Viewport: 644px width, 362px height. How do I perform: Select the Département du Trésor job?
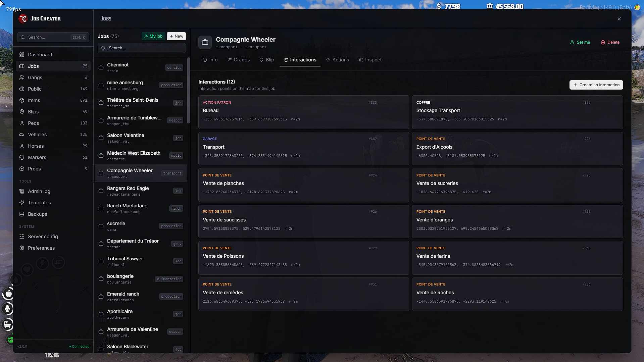click(141, 244)
